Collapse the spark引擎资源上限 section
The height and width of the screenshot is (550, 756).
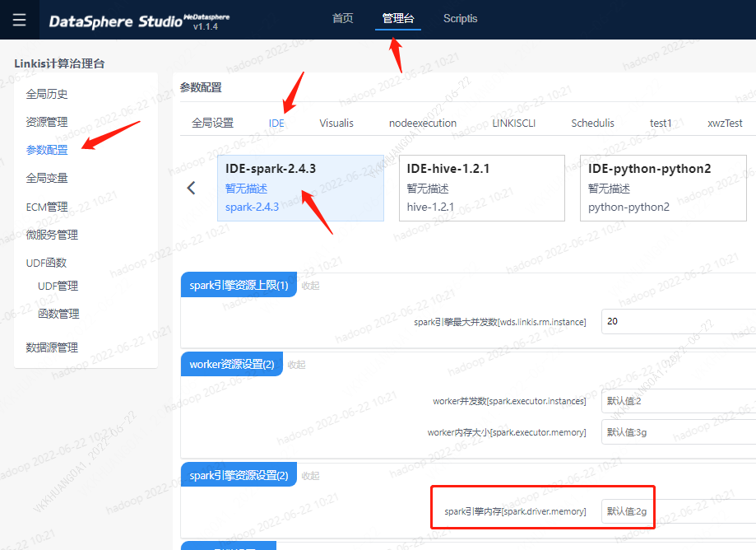tap(310, 286)
